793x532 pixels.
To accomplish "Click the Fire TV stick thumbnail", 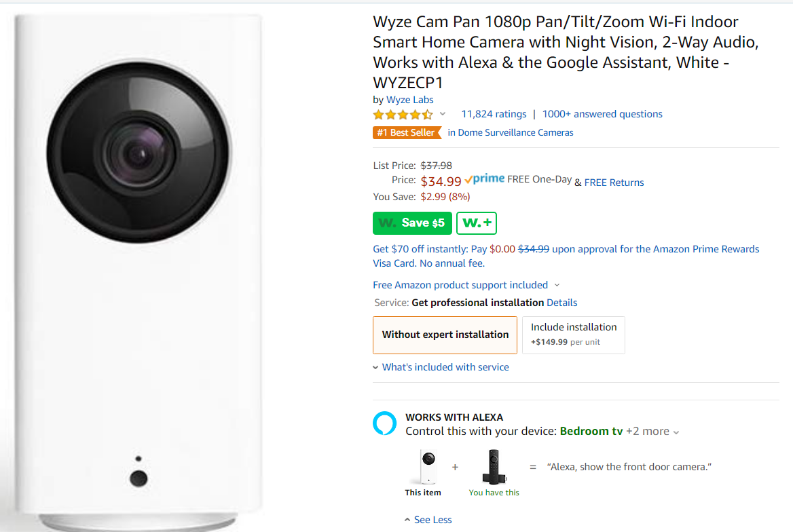I will 494,467.
